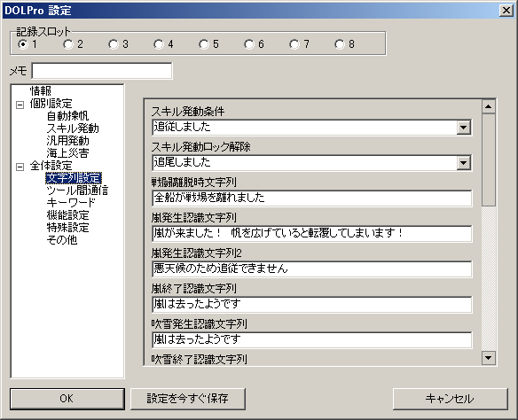Select record slot 8 radio button

tap(340, 44)
